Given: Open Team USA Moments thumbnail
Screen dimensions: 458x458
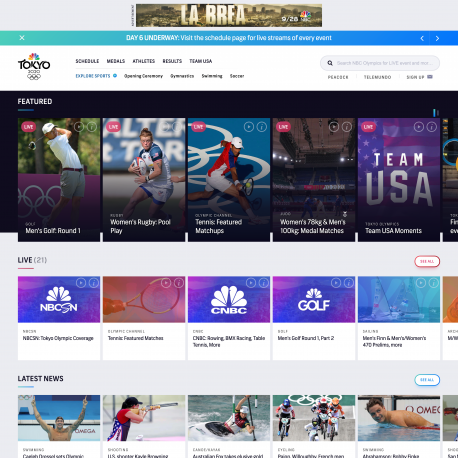Looking at the screenshot, I should tap(399, 180).
